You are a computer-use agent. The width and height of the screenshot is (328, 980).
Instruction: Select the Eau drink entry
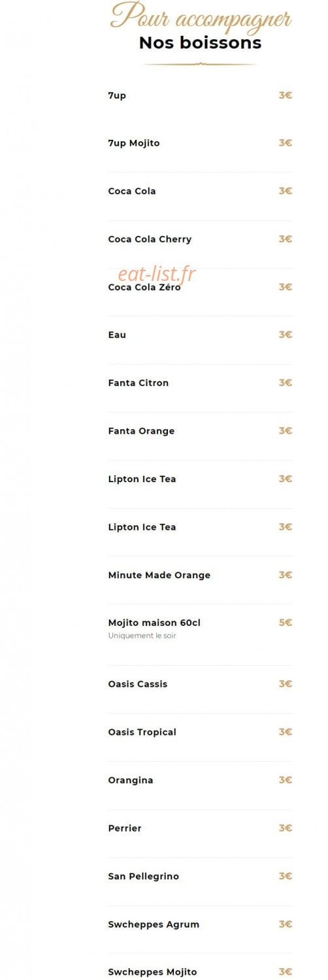tap(117, 335)
